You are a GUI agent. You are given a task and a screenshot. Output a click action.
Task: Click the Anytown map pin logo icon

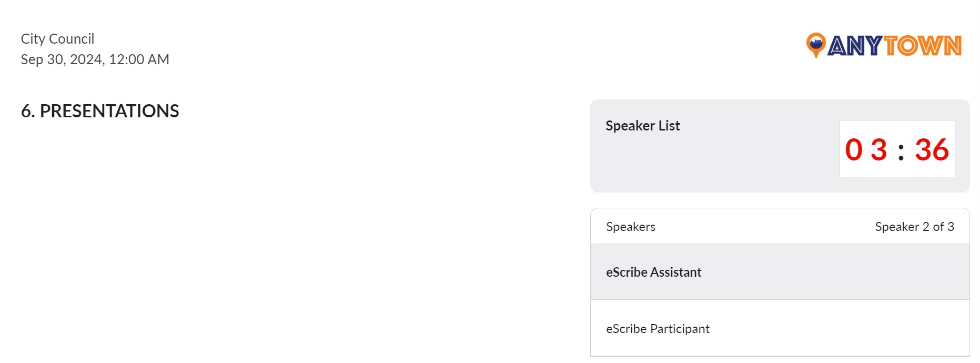click(x=815, y=45)
